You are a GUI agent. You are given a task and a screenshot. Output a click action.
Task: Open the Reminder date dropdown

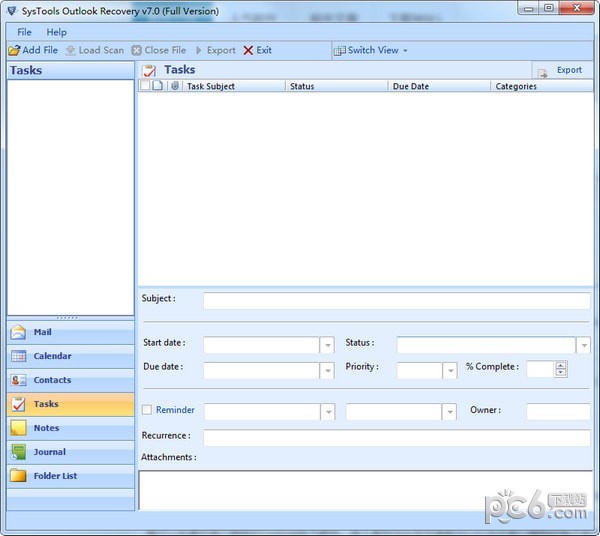(328, 412)
